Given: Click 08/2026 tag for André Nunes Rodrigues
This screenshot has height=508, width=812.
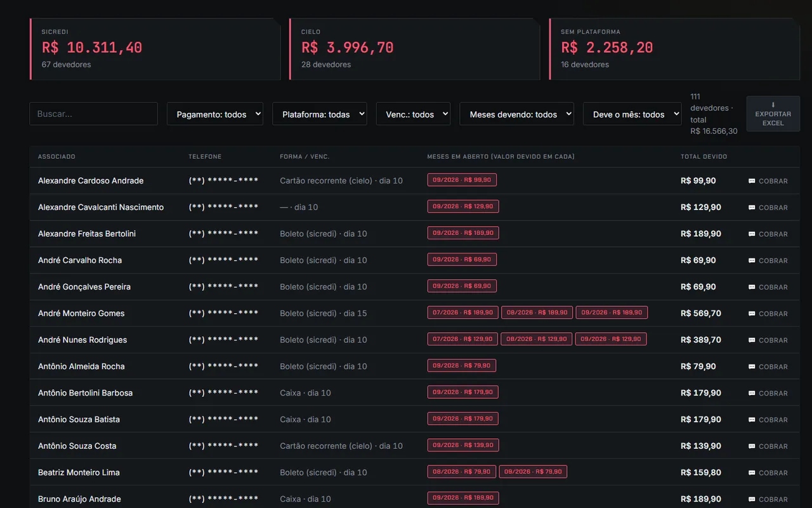Looking at the screenshot, I should pyautogui.click(x=536, y=339).
